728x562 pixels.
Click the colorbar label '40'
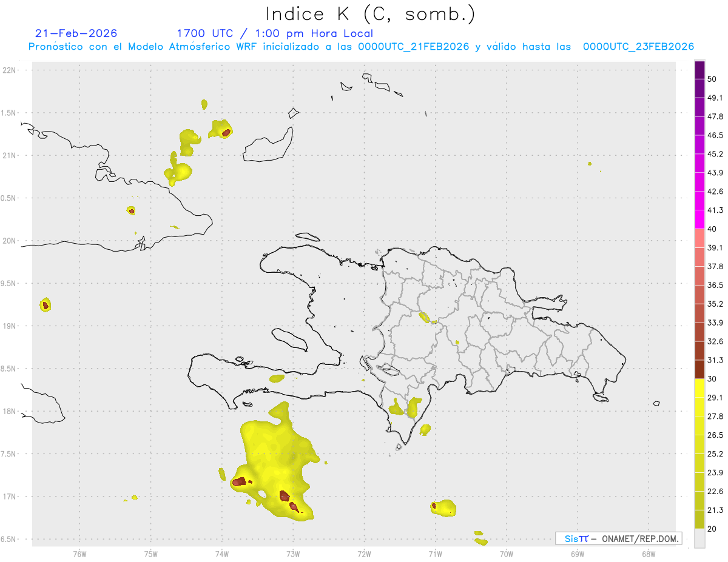pos(712,229)
